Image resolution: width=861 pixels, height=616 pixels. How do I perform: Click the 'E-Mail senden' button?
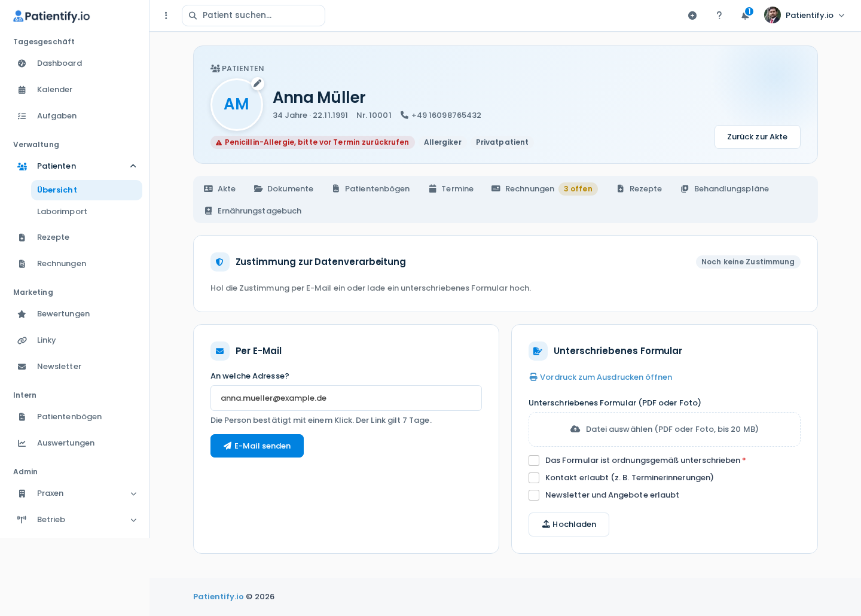click(x=257, y=446)
